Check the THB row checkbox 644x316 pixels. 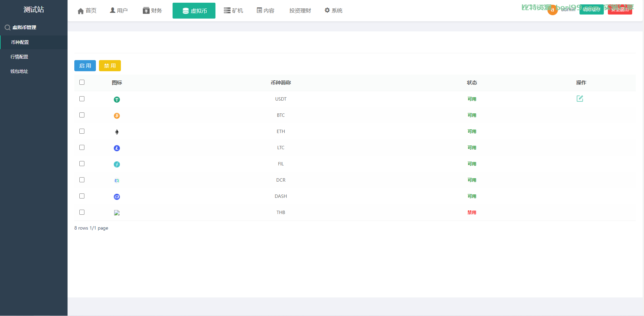[x=82, y=212]
